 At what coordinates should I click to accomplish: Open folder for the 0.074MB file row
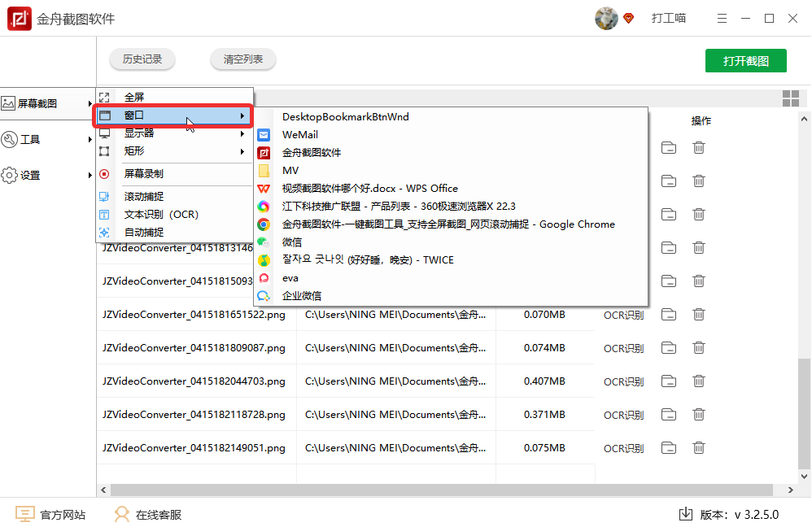click(x=669, y=348)
